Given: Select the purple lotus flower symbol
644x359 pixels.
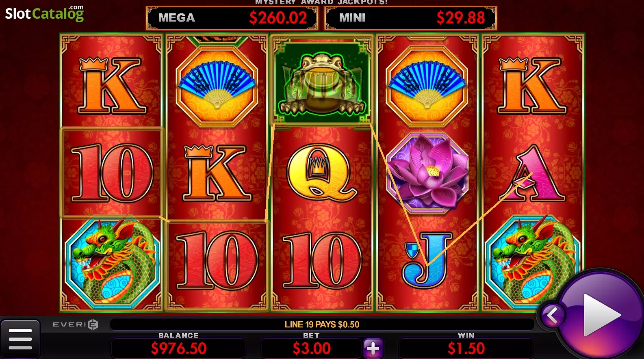Looking at the screenshot, I should [427, 172].
